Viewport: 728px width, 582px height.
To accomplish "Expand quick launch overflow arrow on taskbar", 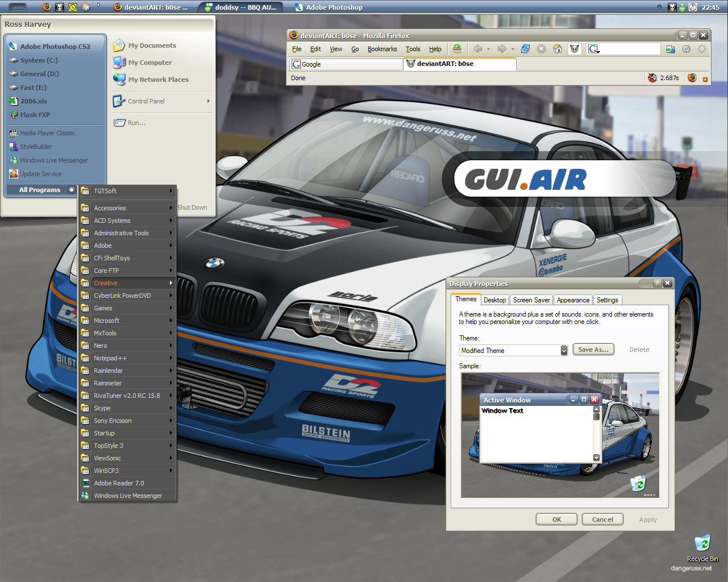I will click(x=98, y=6).
